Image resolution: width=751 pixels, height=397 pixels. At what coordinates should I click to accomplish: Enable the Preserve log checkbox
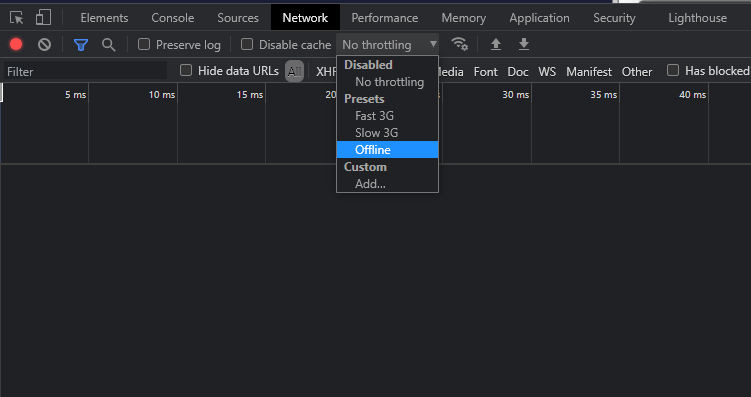point(144,45)
